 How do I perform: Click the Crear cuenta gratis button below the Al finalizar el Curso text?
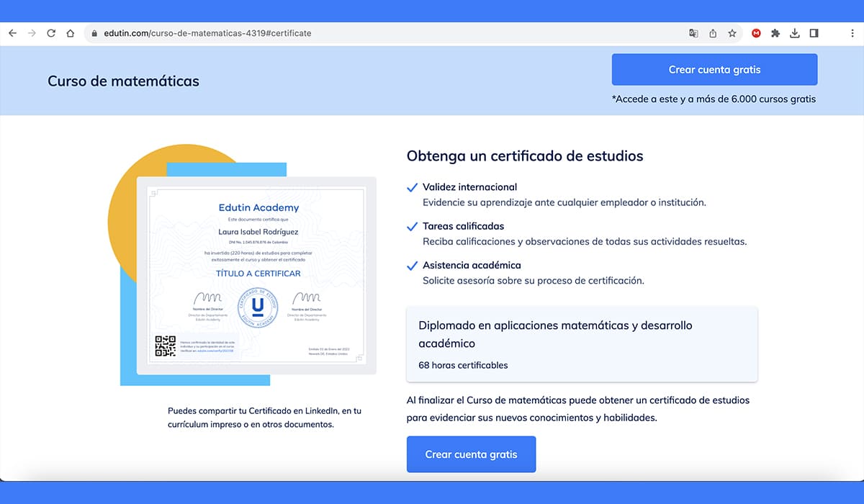[x=471, y=454]
